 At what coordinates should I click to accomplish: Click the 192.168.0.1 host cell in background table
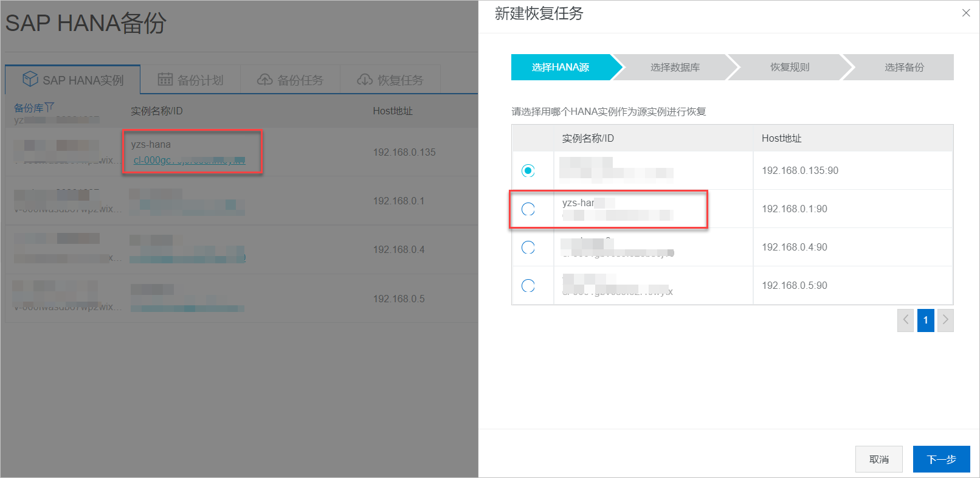(399, 201)
